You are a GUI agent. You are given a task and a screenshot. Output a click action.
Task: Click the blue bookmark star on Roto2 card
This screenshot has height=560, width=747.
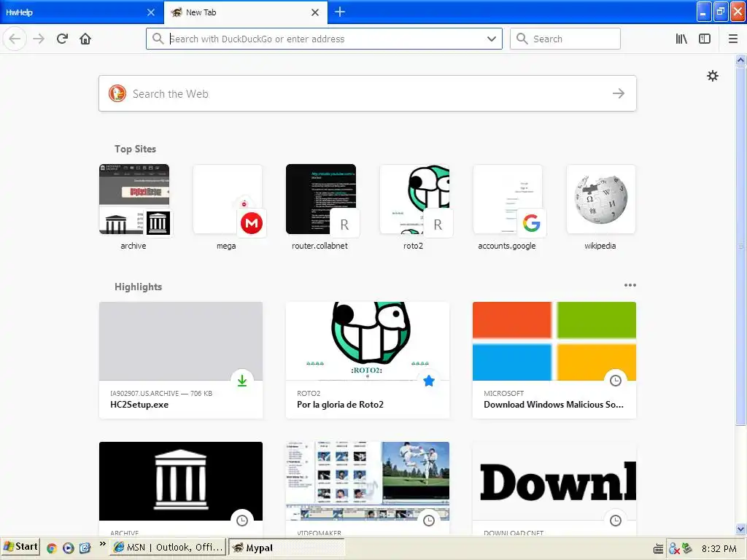tap(429, 381)
